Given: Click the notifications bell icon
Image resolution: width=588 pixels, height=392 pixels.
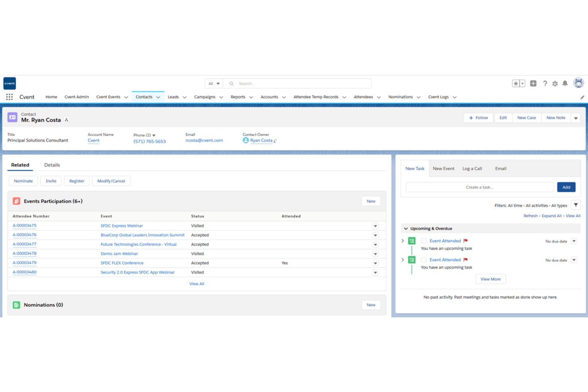Looking at the screenshot, I should (565, 83).
